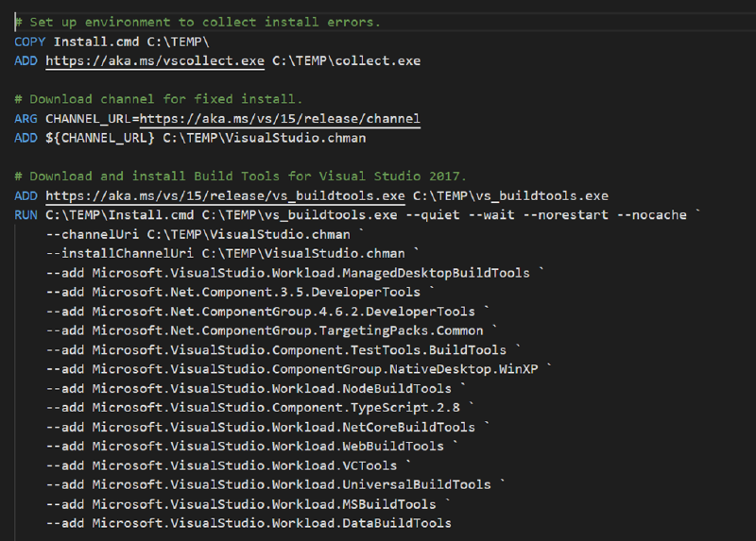Click 'CHANNEL_URL=' variable name in ARG line
756x541 pixels.
[x=93, y=119]
